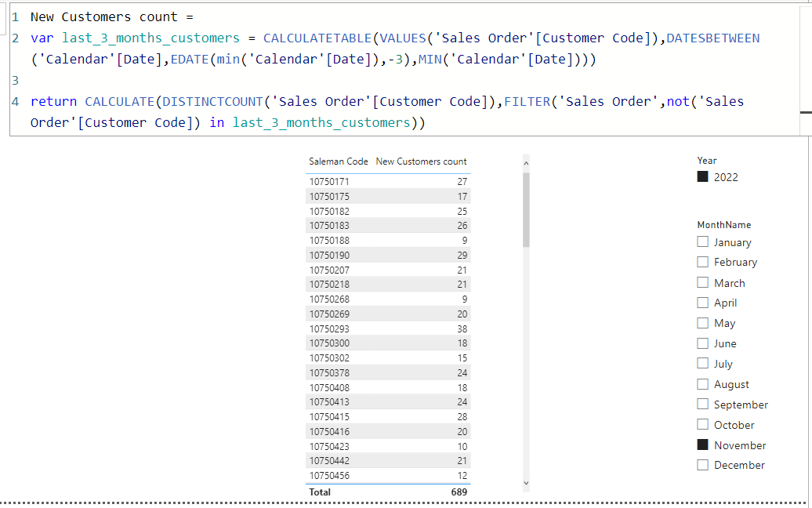The image size is (812, 508).
Task: Select salesman row 10750183
Action: pyautogui.click(x=388, y=226)
